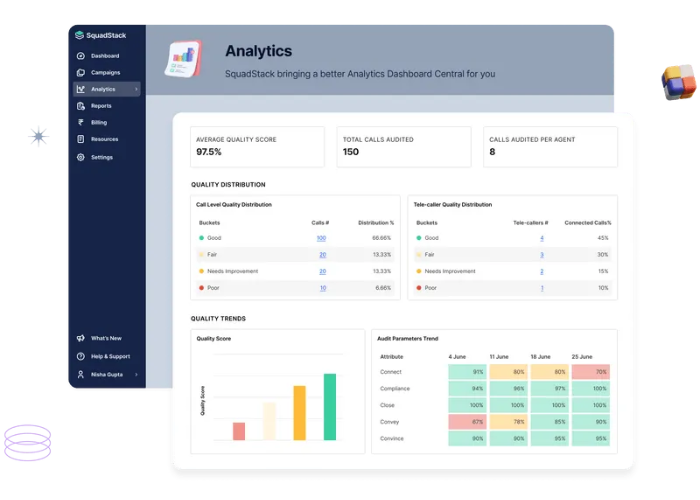This screenshot has height=500, width=700.
Task: Click the Convey 78% yellow cell
Action: [x=508, y=422]
